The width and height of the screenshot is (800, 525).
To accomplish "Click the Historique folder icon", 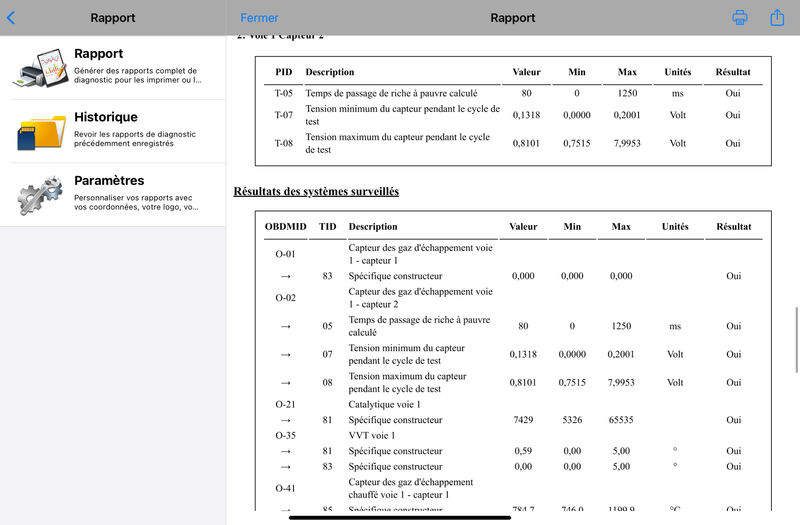I will pos(41,132).
